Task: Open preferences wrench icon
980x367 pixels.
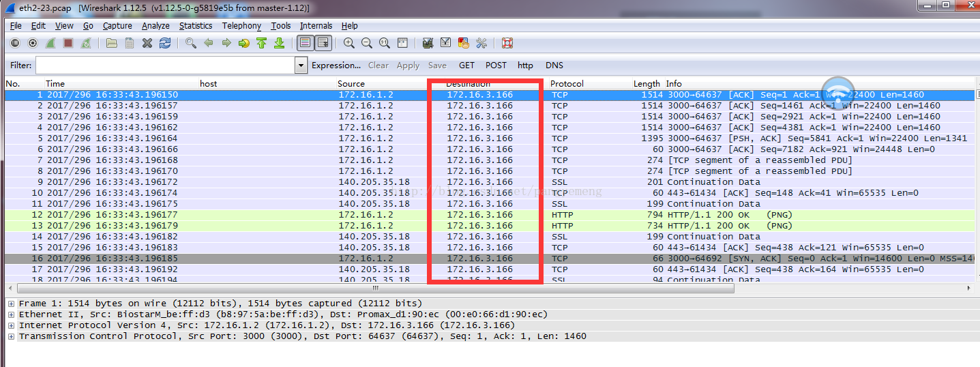Action: 481,43
